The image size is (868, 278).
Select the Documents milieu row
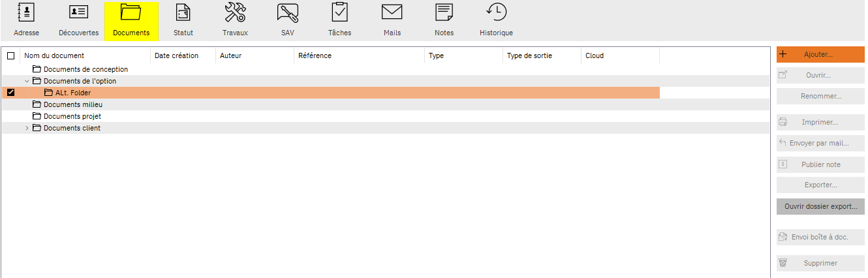[385, 104]
